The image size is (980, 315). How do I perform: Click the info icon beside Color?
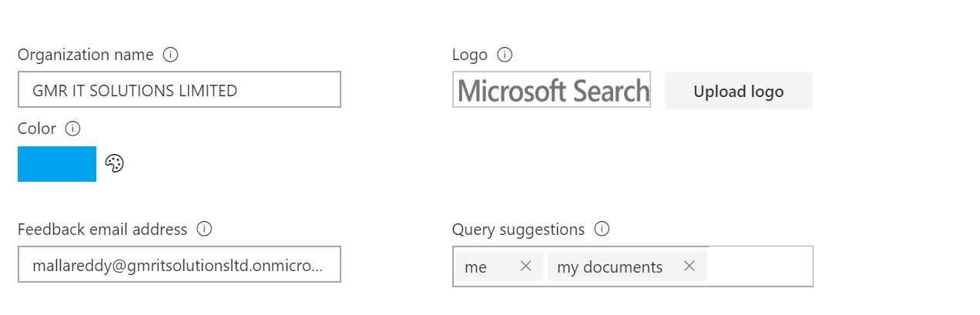(73, 129)
